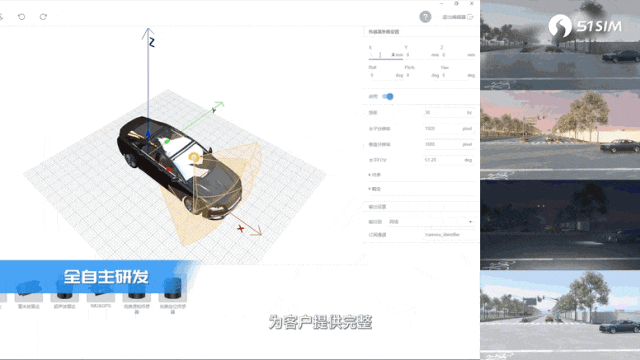Screen dimensions: 640x360
Task: Click the horizontal FOV deg field
Action: pos(449,160)
